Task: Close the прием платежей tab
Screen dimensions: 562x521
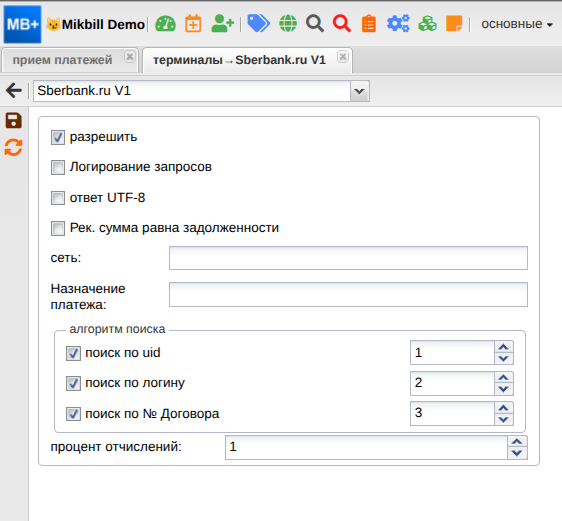Action: [x=130, y=57]
